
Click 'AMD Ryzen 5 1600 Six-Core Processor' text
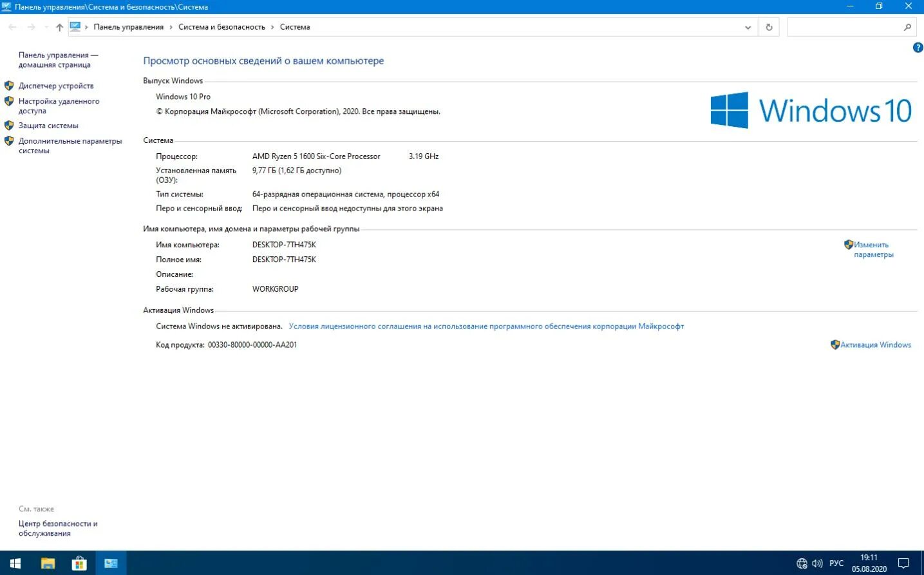[316, 156]
